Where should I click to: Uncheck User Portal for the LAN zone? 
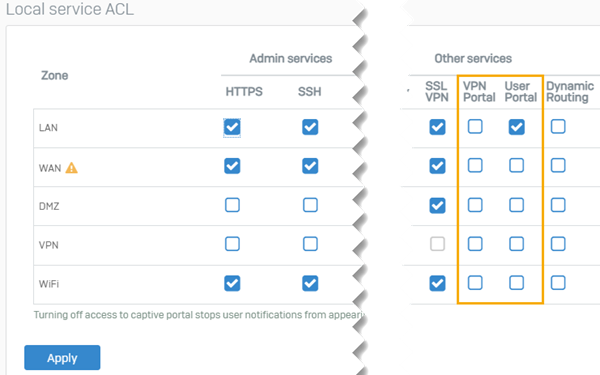(517, 127)
